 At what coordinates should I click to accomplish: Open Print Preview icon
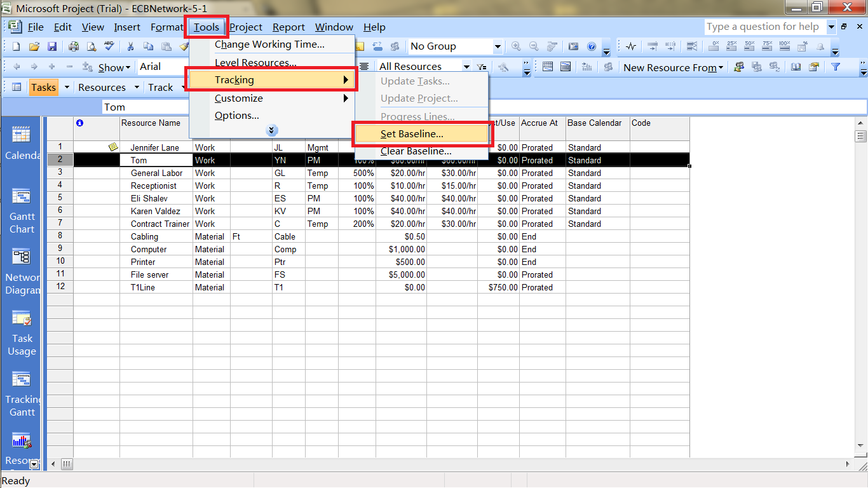92,46
